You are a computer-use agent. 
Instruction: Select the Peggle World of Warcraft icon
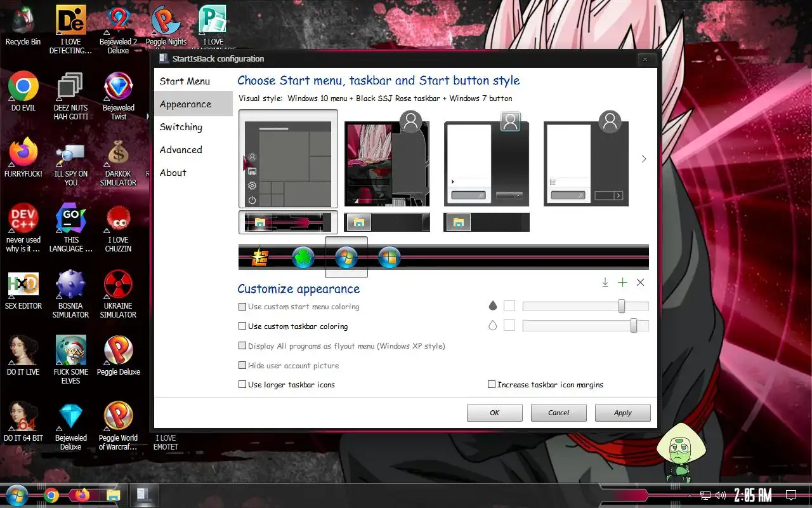tap(119, 425)
